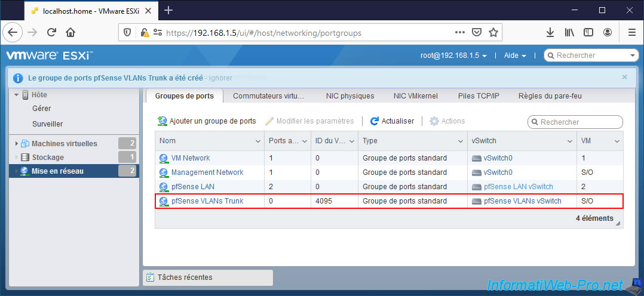Open the Nom column header dropdown
Screen dimensions: 644x296
(258, 141)
